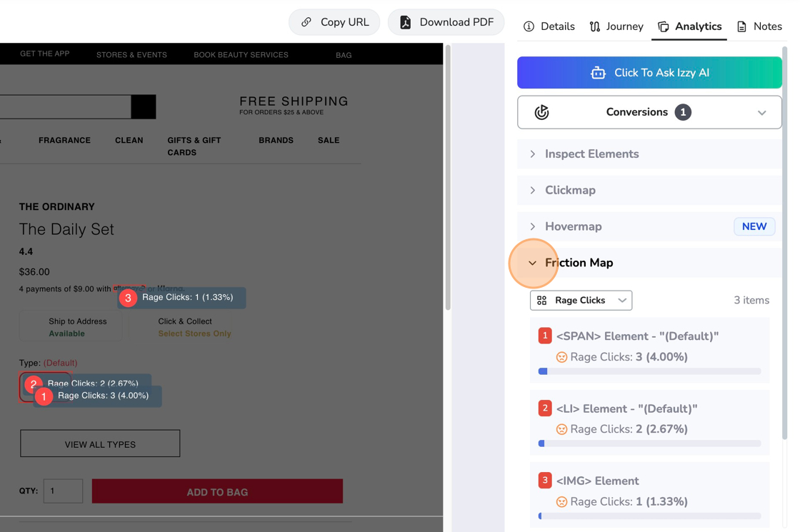Collapse the Friction Map section
800x532 pixels.
(649, 263)
